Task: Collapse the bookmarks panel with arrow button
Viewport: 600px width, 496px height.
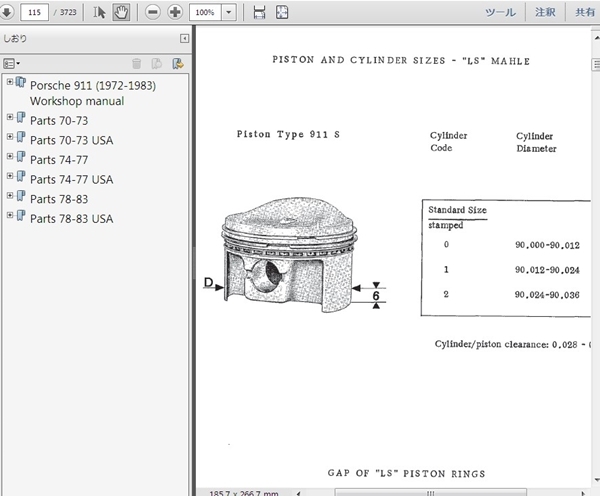Action: [184, 38]
